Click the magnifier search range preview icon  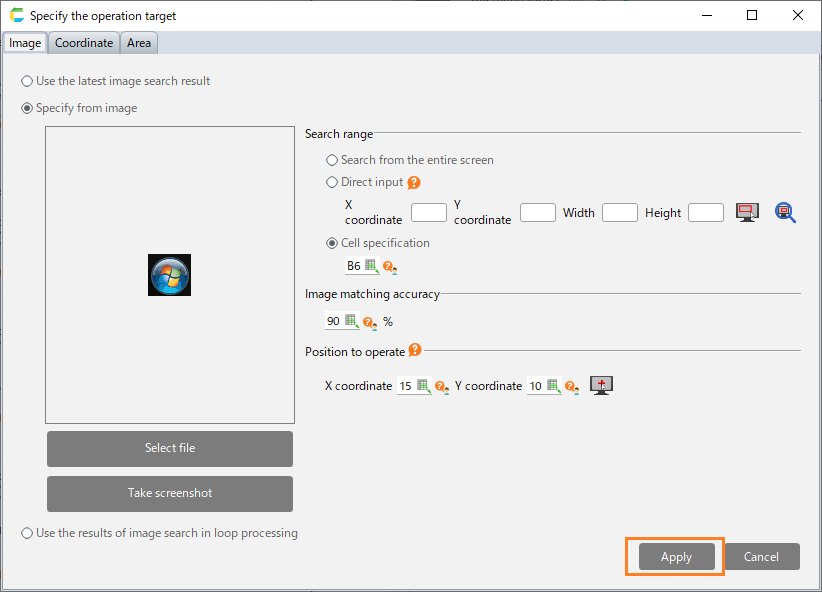click(x=785, y=212)
